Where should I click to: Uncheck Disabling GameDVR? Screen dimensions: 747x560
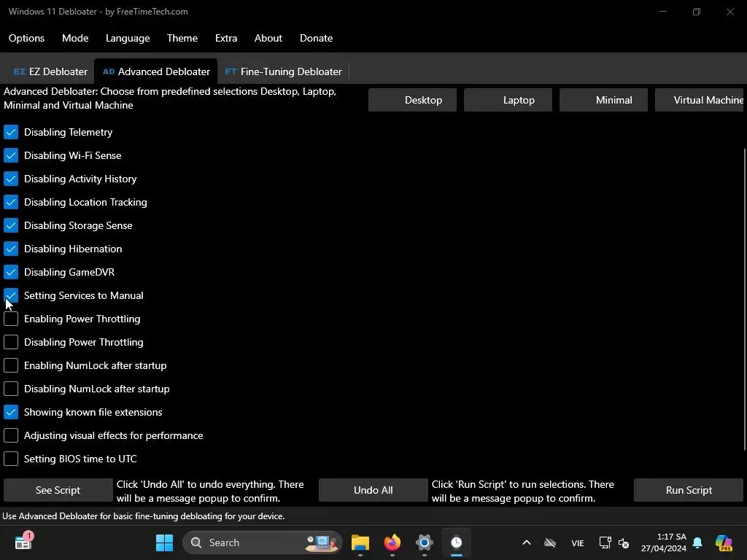(x=11, y=272)
